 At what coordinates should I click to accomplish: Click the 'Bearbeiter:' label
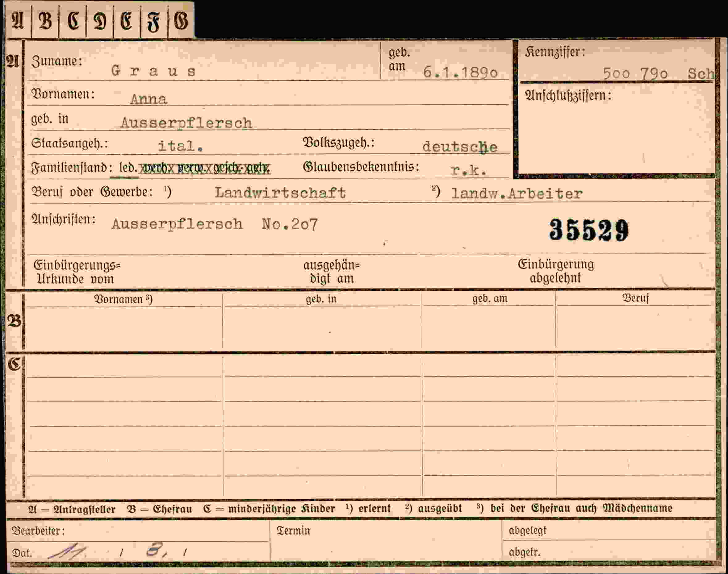[38, 531]
